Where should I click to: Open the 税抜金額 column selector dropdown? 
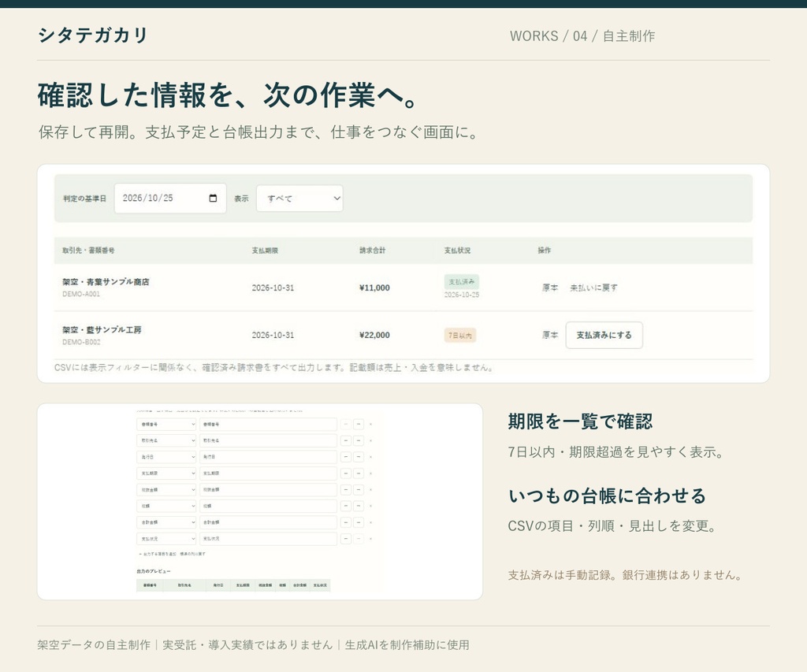click(x=166, y=490)
